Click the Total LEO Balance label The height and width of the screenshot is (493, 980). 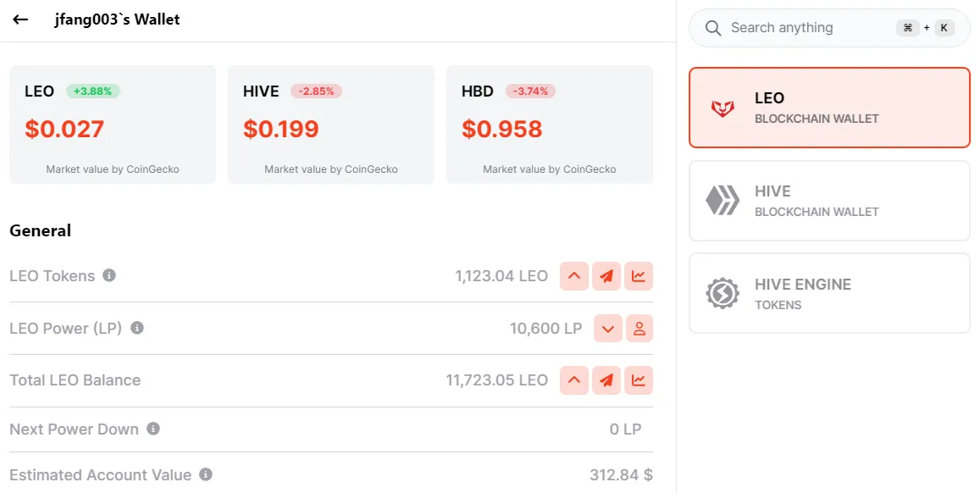pos(75,379)
